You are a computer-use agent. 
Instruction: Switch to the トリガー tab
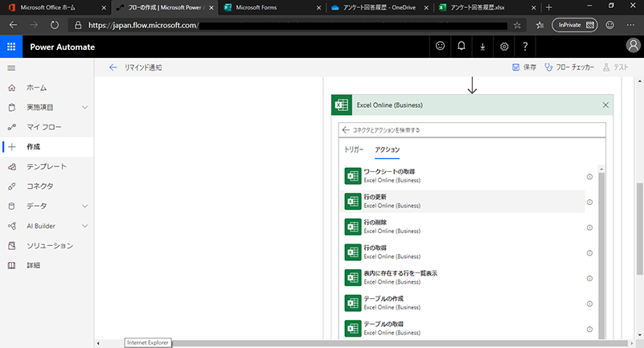click(x=354, y=149)
